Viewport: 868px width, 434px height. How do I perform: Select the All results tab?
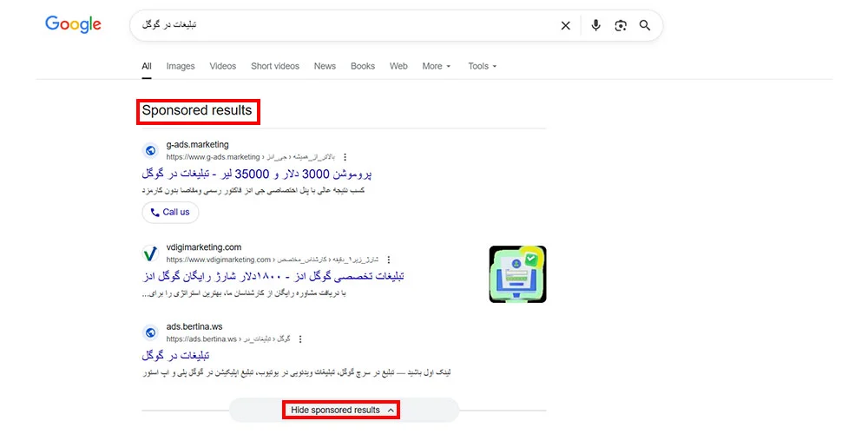tap(147, 67)
